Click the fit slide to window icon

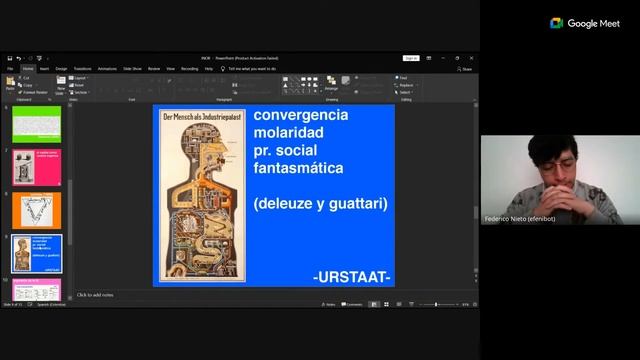coord(475,304)
